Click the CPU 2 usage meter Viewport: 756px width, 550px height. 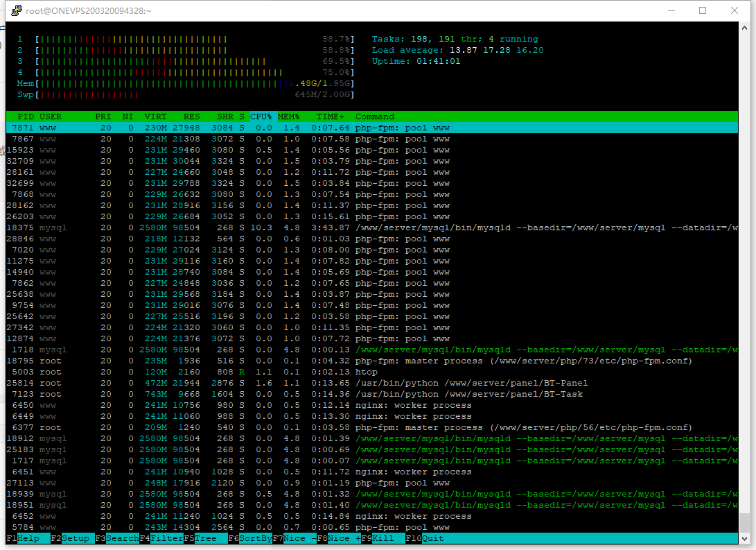[186, 50]
